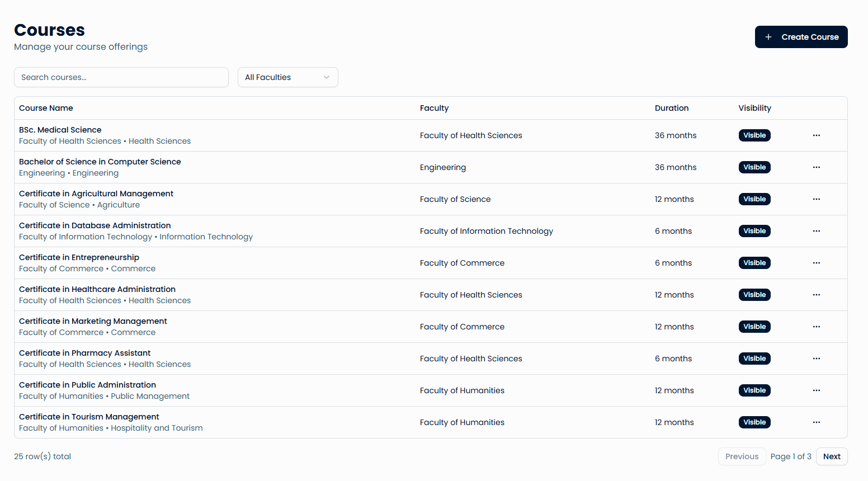Toggle visibility badge for BSc. Medical Science
Viewport: 868px width, 481px height.
(x=754, y=135)
